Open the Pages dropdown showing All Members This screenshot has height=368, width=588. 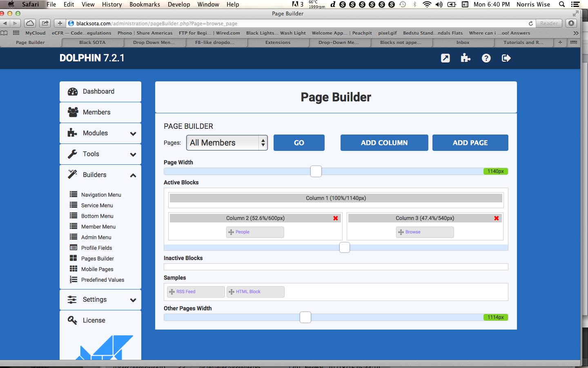click(227, 143)
